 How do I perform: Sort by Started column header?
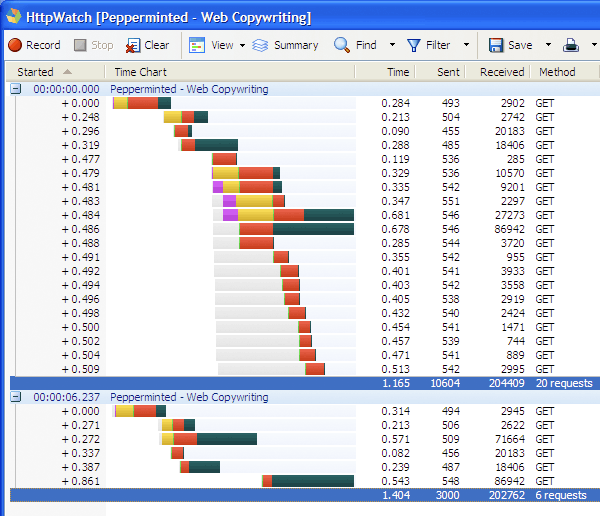coord(55,72)
